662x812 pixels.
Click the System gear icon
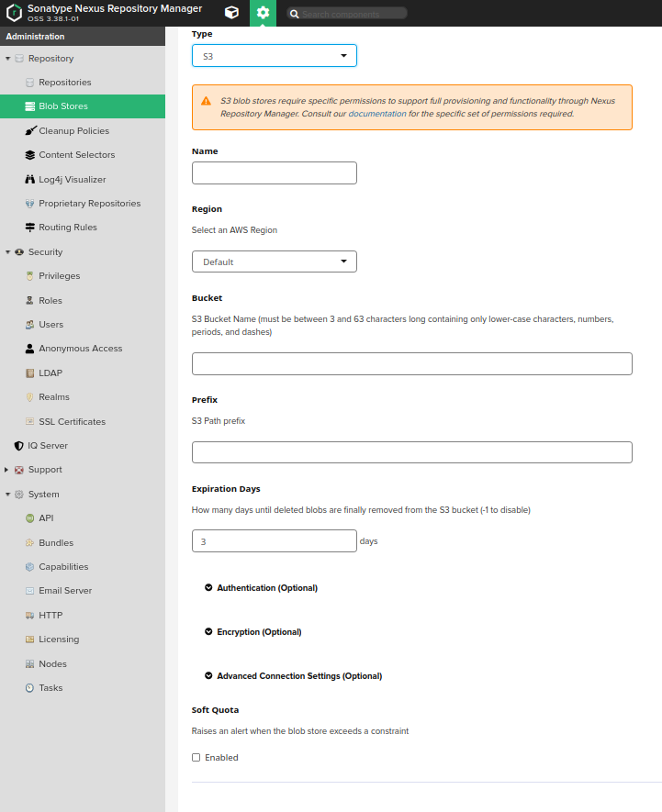[19, 495]
